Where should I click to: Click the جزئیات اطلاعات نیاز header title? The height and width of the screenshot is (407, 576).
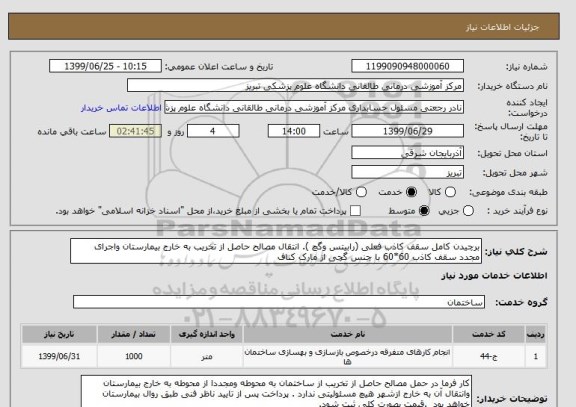(502, 27)
